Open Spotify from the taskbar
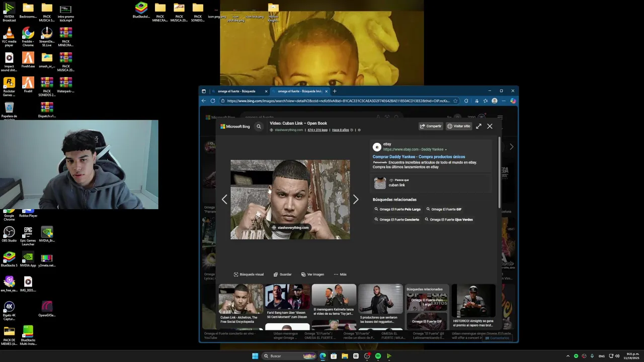This screenshot has height=362, width=644. click(x=378, y=356)
